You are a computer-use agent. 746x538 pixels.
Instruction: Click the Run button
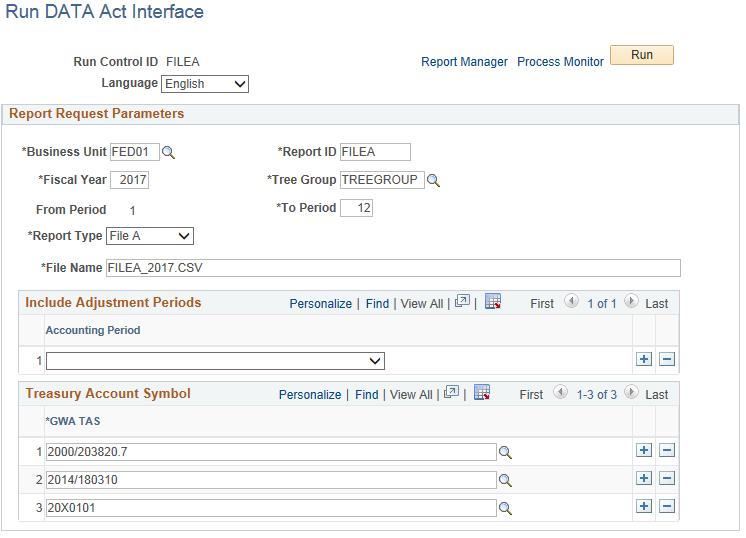[x=641, y=55]
